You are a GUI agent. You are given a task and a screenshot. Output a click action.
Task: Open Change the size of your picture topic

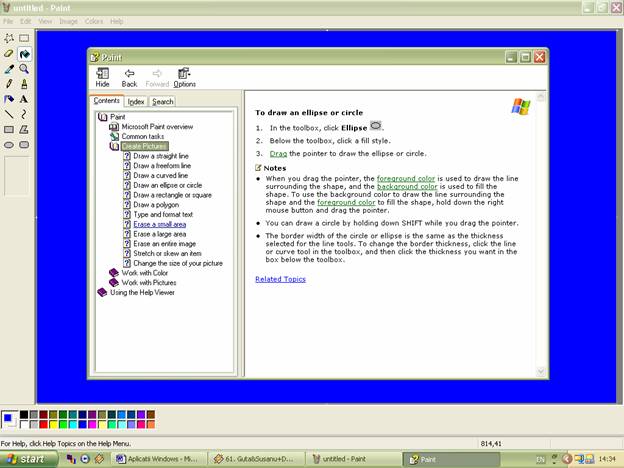[x=178, y=263]
